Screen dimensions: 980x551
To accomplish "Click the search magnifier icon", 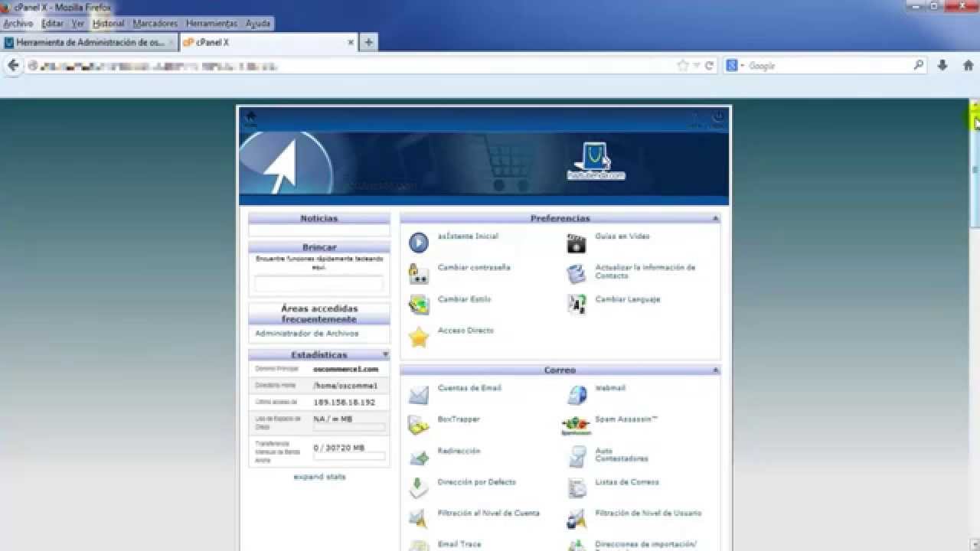I will click(919, 66).
